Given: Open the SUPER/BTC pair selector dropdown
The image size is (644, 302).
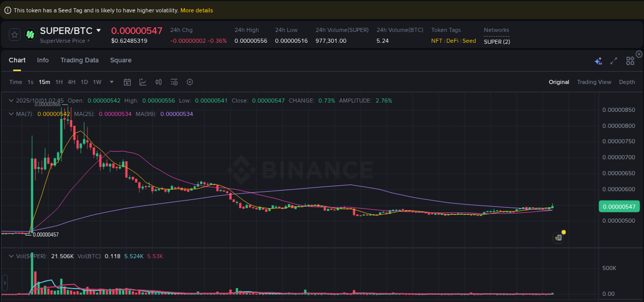Looking at the screenshot, I should [x=99, y=31].
